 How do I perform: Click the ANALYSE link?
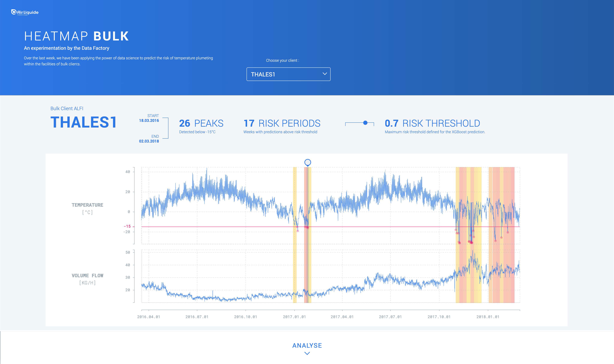tap(307, 345)
